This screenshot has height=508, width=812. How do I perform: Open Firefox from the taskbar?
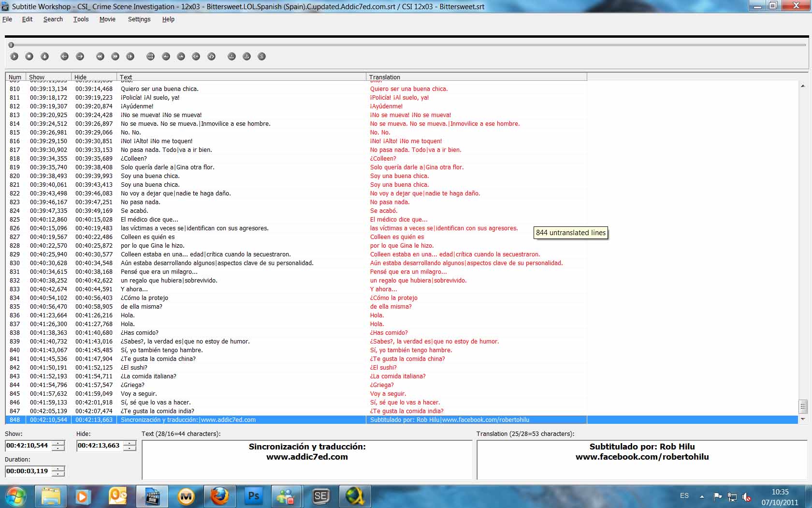click(219, 496)
